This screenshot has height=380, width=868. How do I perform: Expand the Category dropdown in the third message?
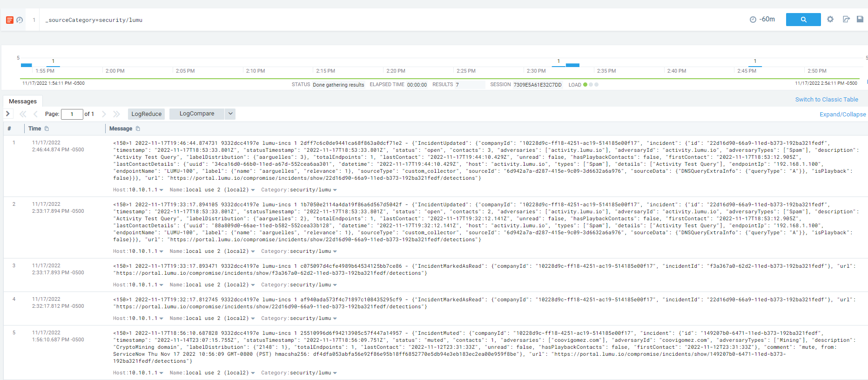click(x=335, y=285)
